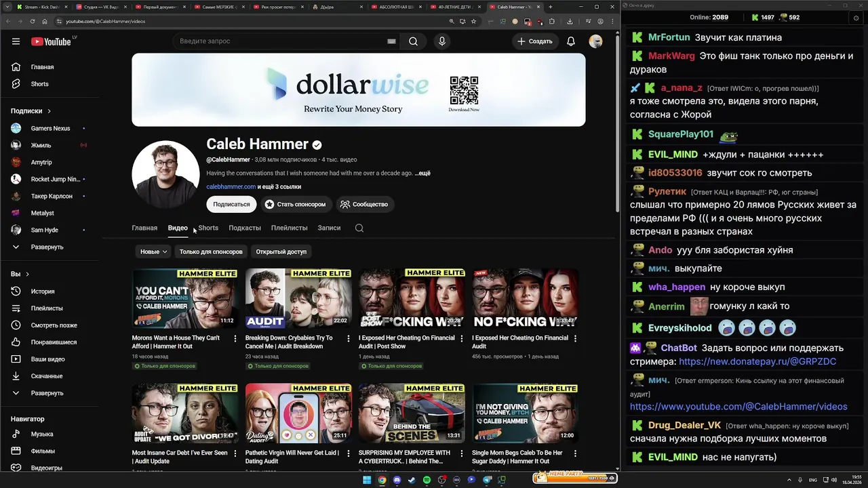The image size is (868, 488).
Task: Open YouTube notifications bell
Action: pos(571,41)
